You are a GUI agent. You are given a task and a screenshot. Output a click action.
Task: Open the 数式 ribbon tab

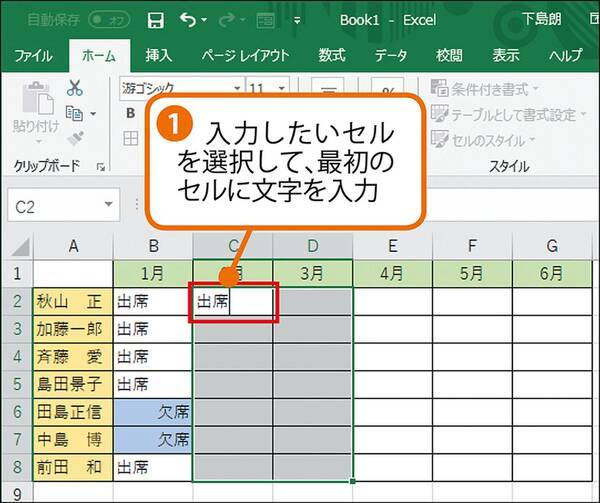coord(332,55)
